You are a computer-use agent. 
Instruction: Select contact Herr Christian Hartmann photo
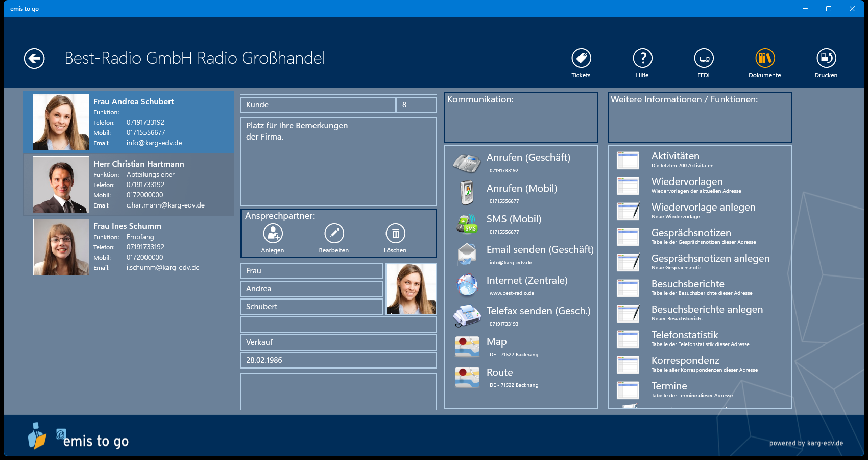click(x=61, y=185)
